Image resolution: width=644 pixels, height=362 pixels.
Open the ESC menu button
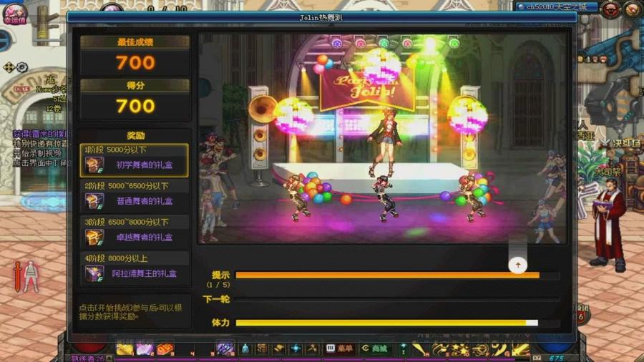(x=339, y=349)
